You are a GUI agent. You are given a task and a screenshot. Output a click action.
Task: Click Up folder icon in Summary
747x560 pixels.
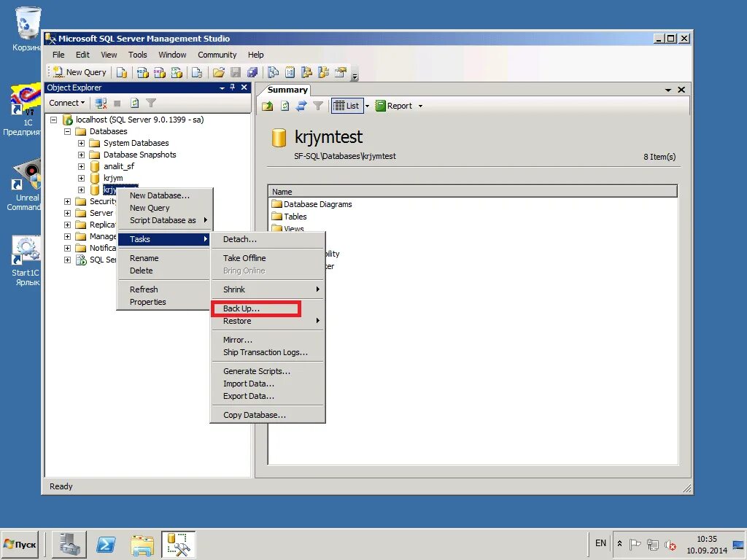[268, 106]
